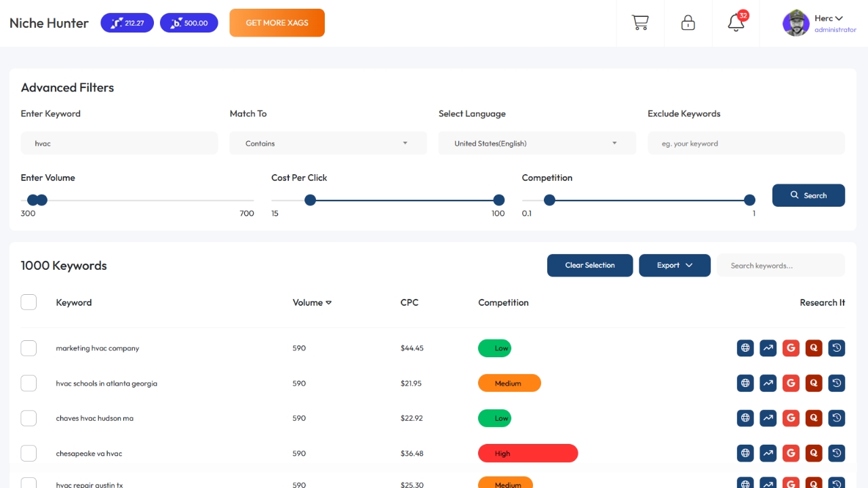
Task: Sort table by Volume column
Action: (x=312, y=302)
